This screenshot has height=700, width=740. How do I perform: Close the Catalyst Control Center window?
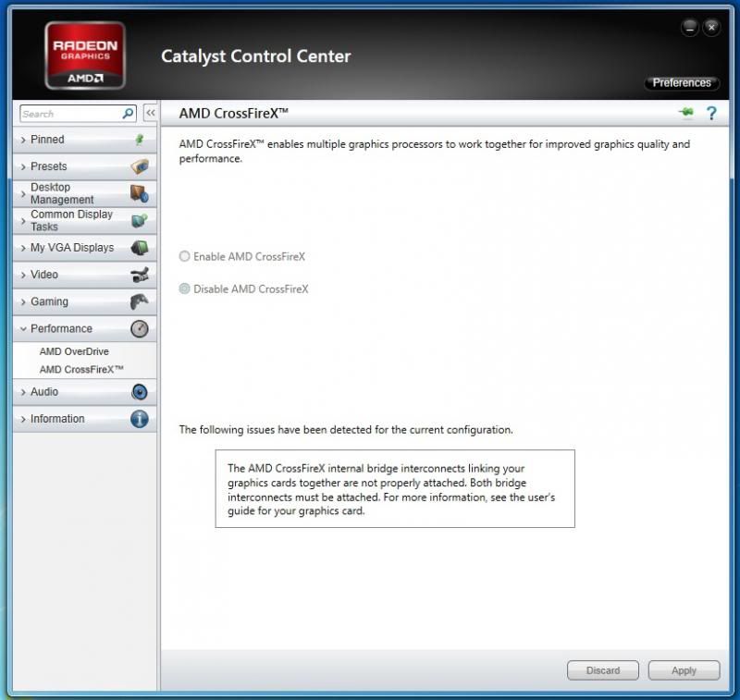pyautogui.click(x=711, y=28)
